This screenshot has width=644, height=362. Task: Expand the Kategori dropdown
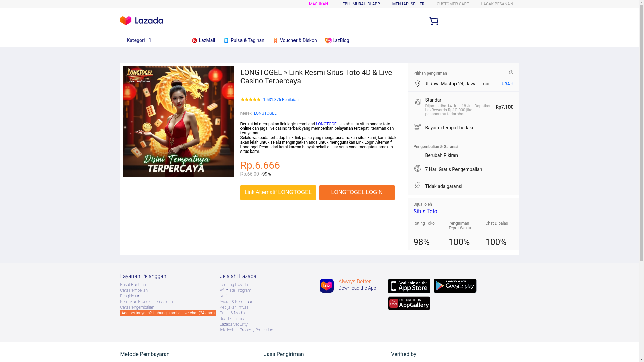pos(139,40)
